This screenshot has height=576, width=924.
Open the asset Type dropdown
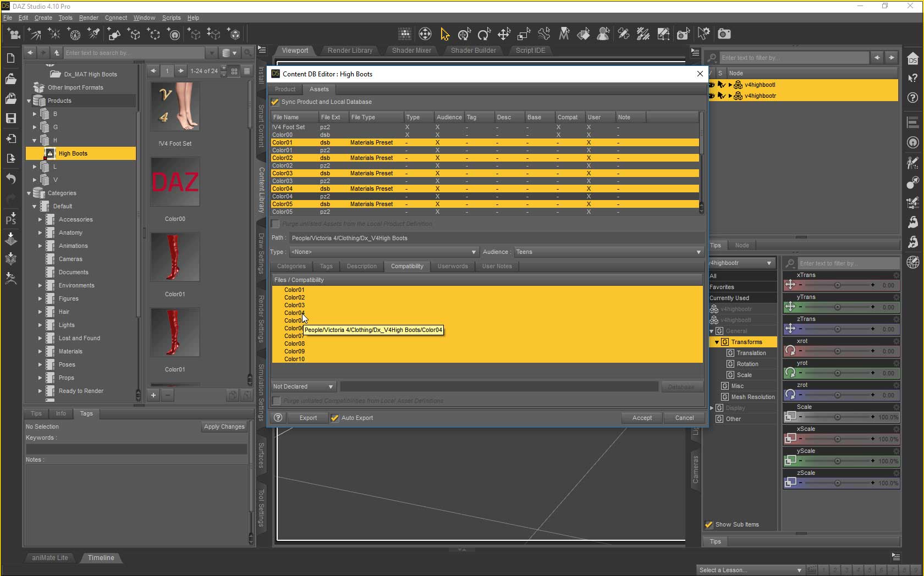(384, 252)
